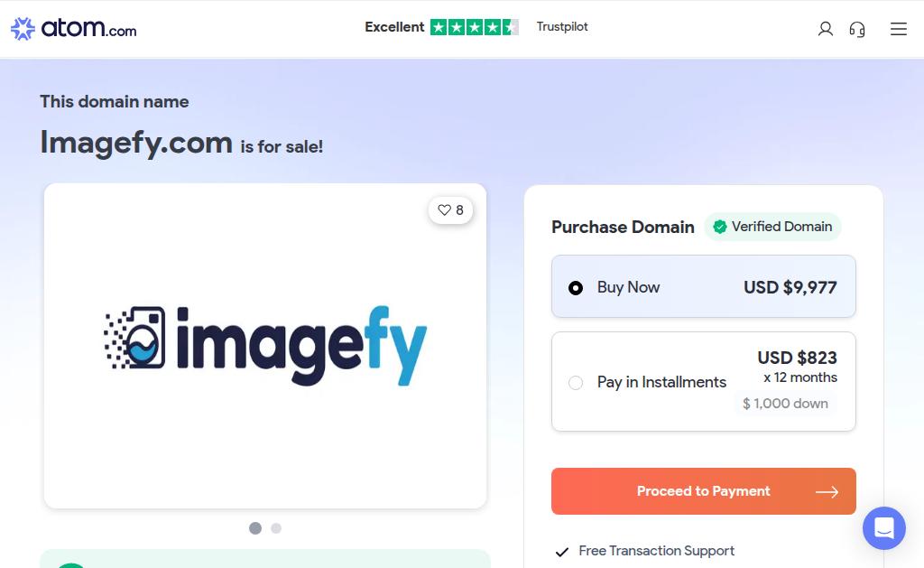Screen dimensions: 924x568
Task: Click the $1,000 down label
Action: pyautogui.click(x=786, y=404)
